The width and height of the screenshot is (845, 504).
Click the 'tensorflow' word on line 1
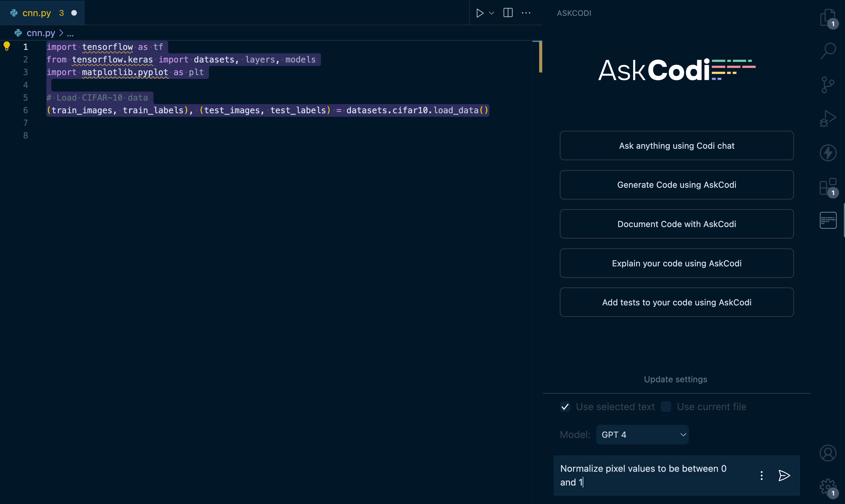tap(107, 47)
